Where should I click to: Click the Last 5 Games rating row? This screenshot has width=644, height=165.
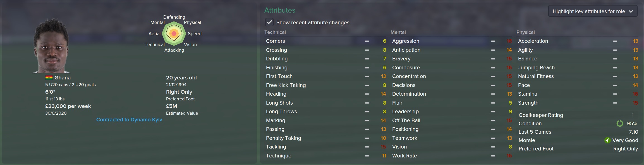point(578,132)
